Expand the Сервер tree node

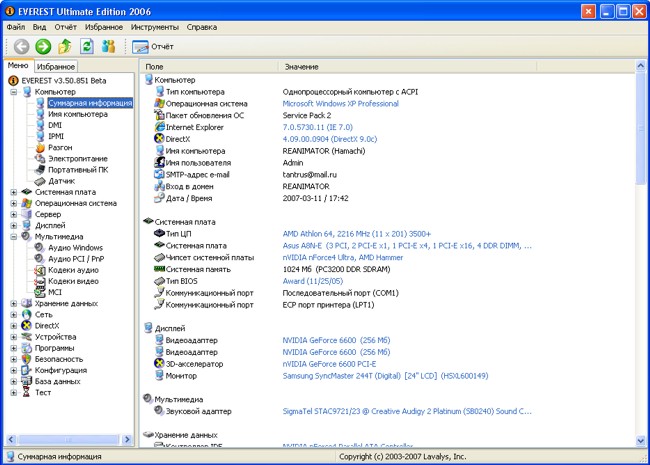14,214
